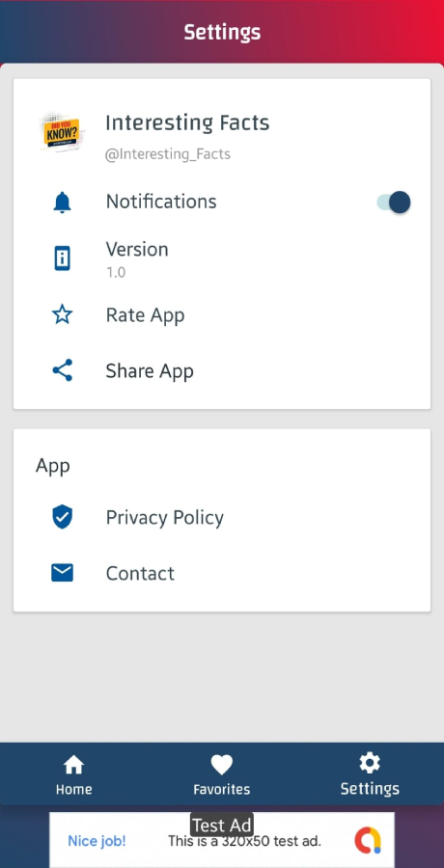The image size is (444, 868).
Task: Open the Home tab label
Action: 73,789
